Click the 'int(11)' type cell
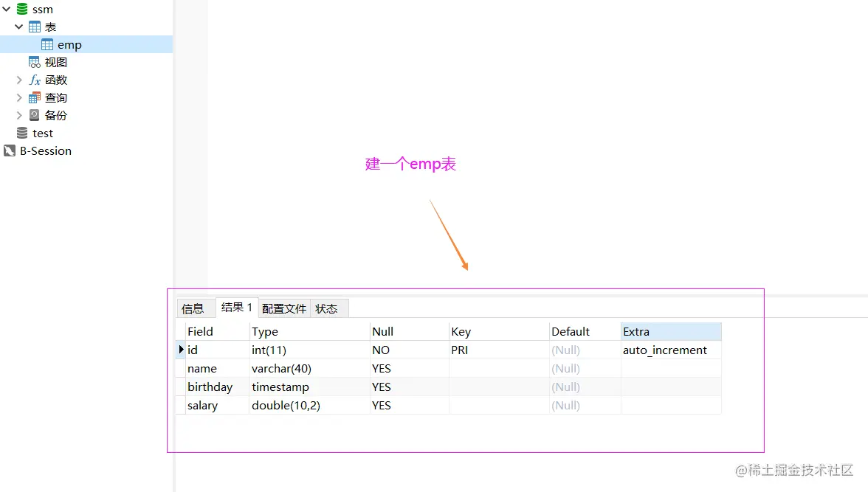 tap(310, 350)
